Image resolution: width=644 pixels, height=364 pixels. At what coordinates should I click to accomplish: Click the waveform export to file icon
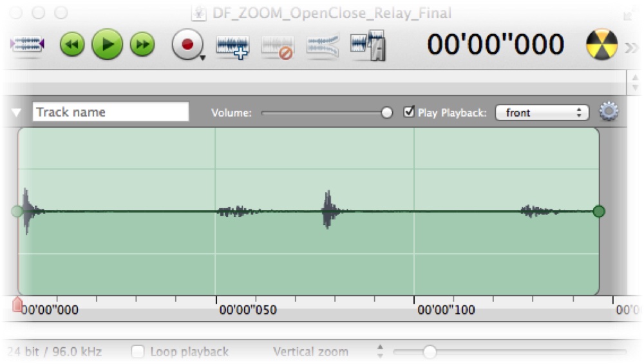coord(368,45)
